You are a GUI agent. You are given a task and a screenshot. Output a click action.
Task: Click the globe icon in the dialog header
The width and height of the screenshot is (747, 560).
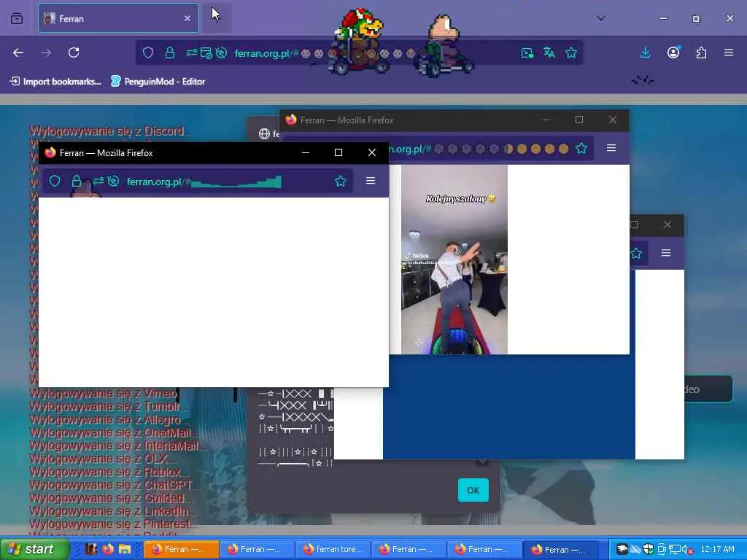(x=264, y=134)
